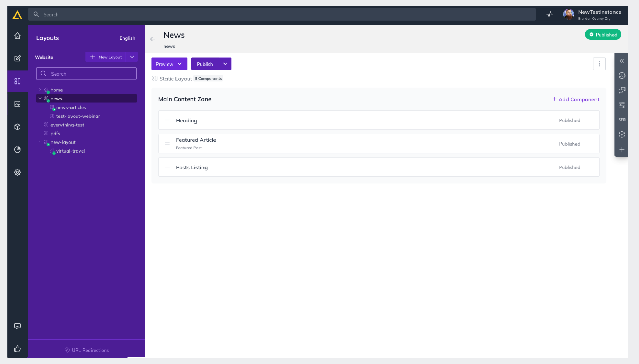This screenshot has width=639, height=364.
Task: Click the Add Component link
Action: pos(575,99)
